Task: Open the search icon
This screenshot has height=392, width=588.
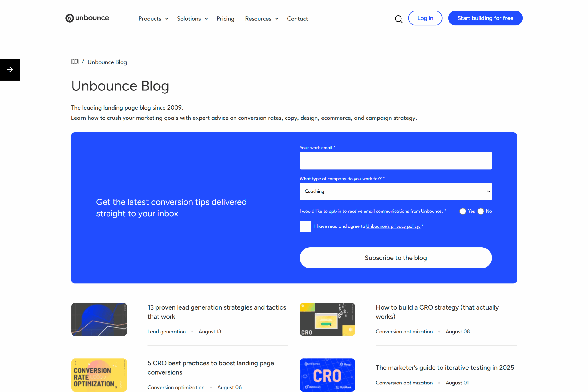Action: [x=399, y=19]
